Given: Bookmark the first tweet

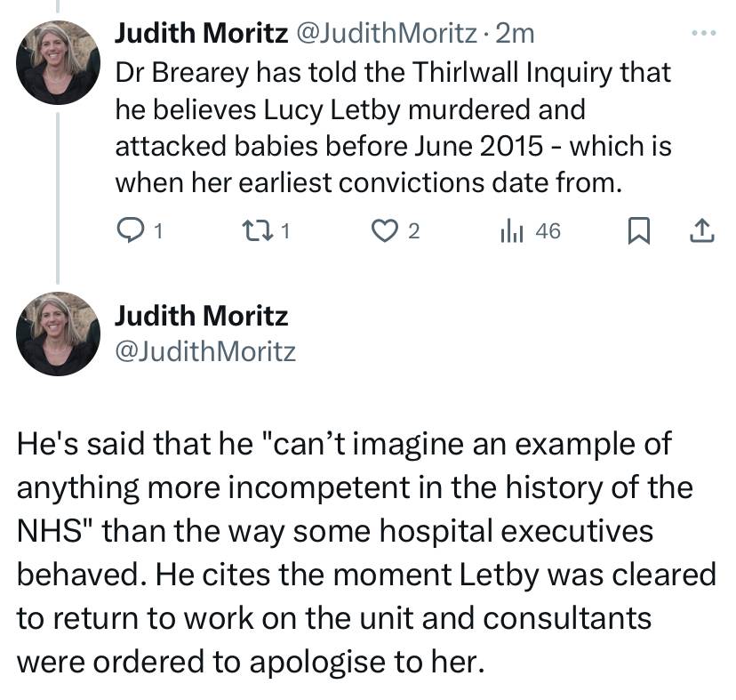Looking at the screenshot, I should 639,230.
